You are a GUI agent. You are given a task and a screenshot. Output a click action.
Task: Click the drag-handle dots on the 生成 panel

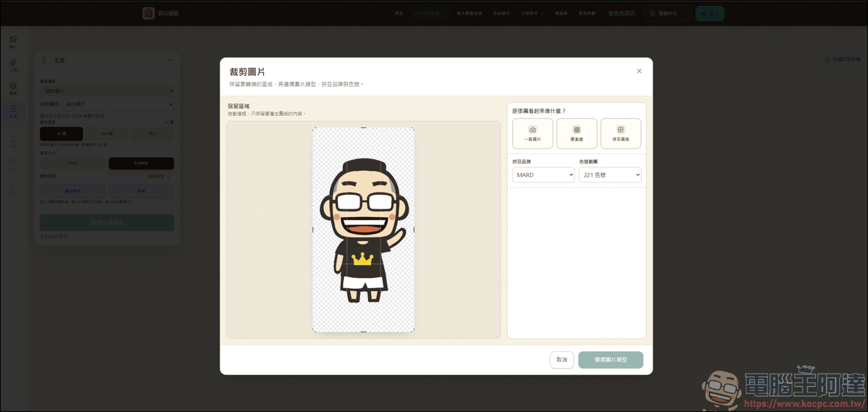[43, 60]
